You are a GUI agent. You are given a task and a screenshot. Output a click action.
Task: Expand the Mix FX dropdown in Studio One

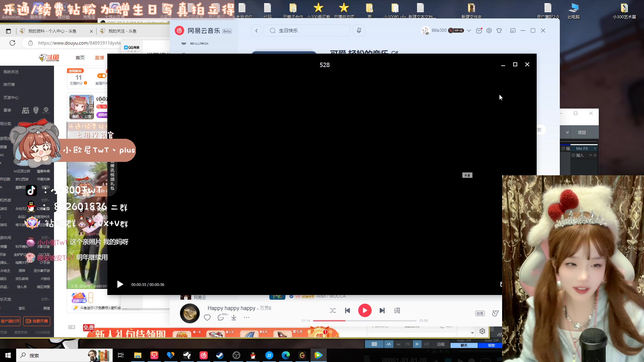595,148
